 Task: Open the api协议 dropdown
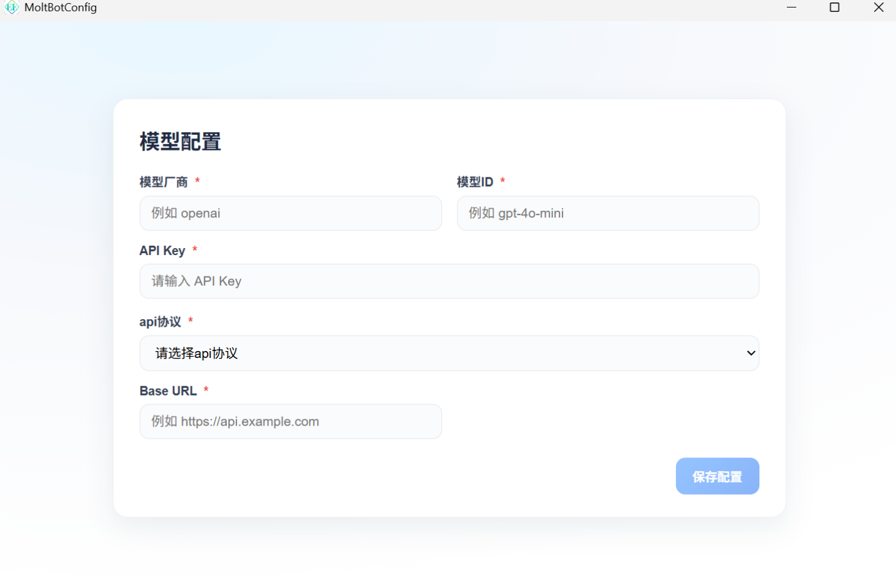pos(449,353)
